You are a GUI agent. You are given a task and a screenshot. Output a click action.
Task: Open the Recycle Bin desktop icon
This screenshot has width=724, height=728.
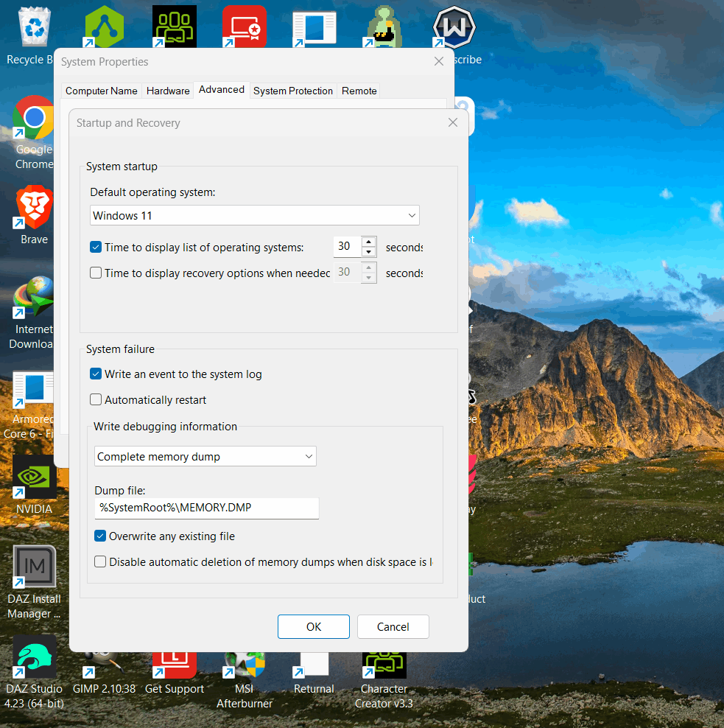click(x=33, y=27)
